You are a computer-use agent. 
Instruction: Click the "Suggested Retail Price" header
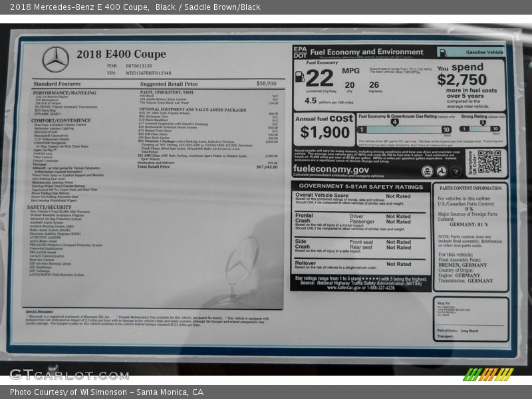169,84
